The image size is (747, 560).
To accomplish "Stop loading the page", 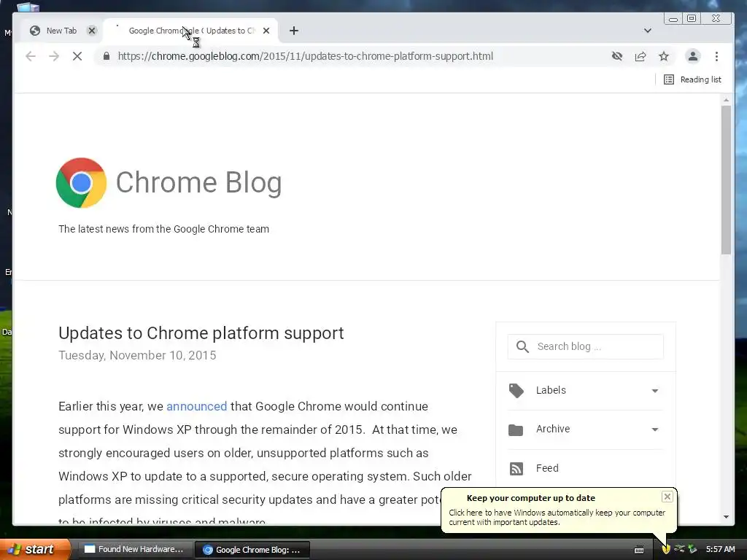I will pos(77,56).
